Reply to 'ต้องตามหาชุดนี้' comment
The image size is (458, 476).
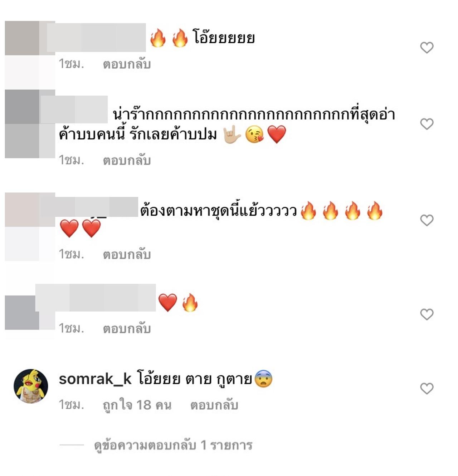pyautogui.click(x=127, y=254)
